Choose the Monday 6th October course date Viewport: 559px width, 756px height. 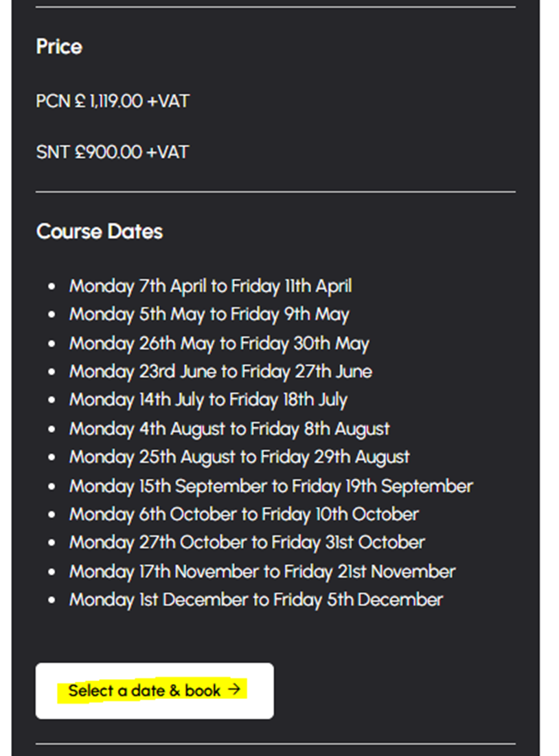244,514
